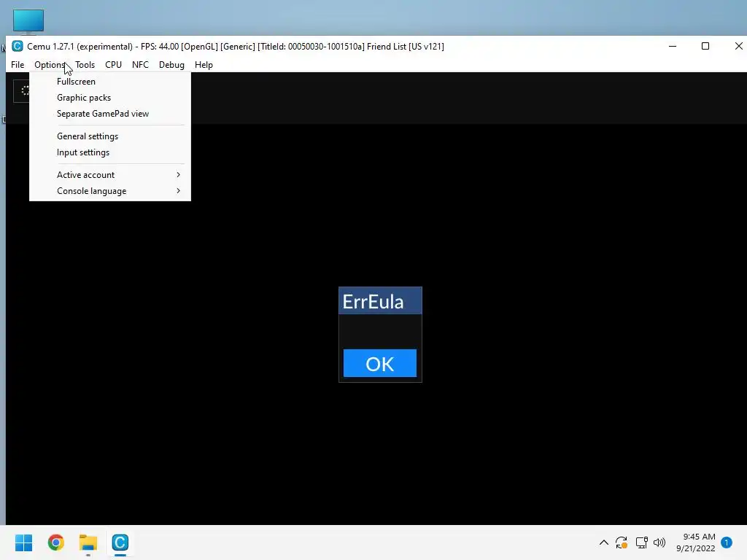Expand the Console language submenu

[110, 191]
